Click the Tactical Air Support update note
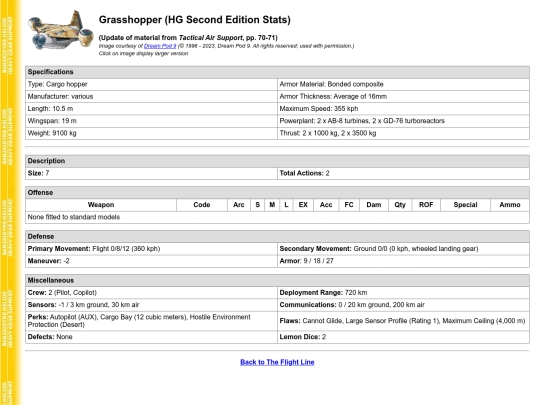 [188, 38]
